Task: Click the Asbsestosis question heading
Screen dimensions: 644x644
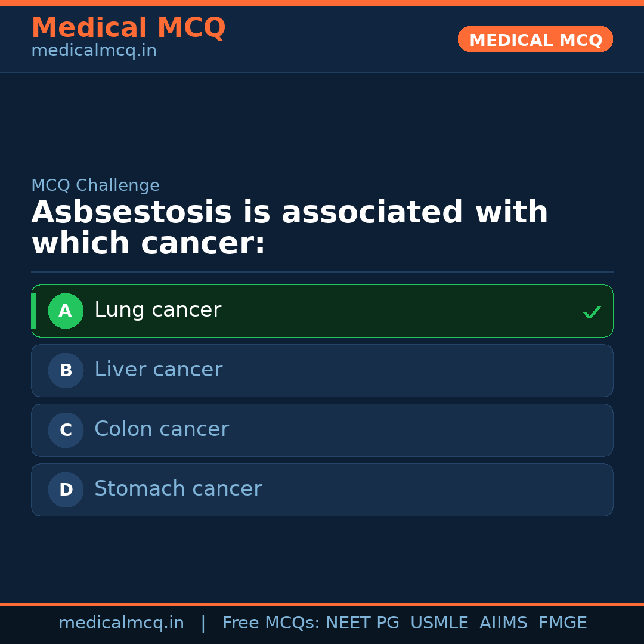Action: (289, 228)
